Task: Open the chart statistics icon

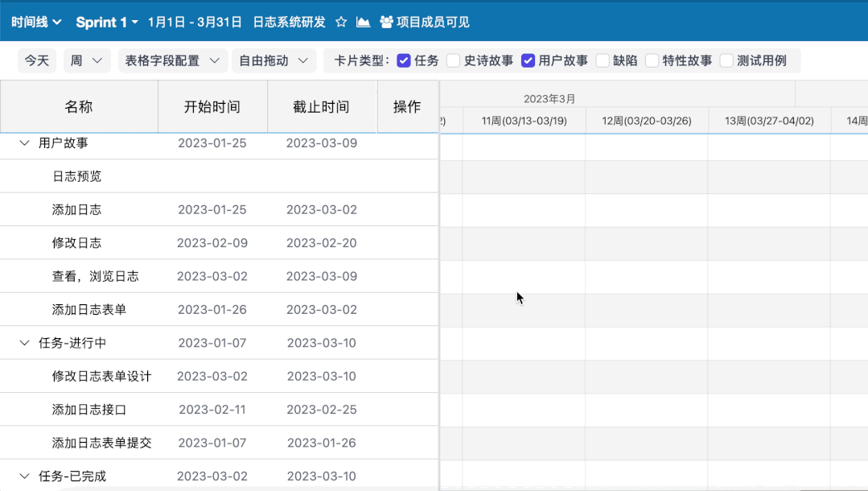Action: [x=363, y=23]
